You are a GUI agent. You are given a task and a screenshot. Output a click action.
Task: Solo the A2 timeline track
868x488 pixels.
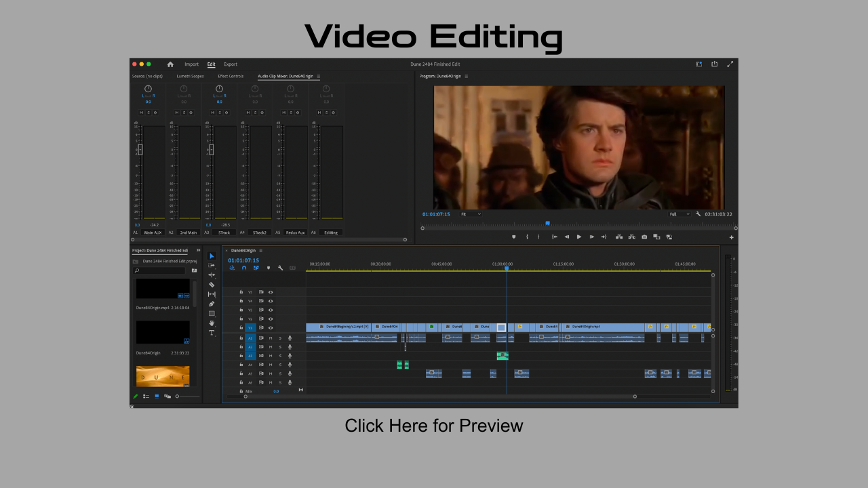280,347
